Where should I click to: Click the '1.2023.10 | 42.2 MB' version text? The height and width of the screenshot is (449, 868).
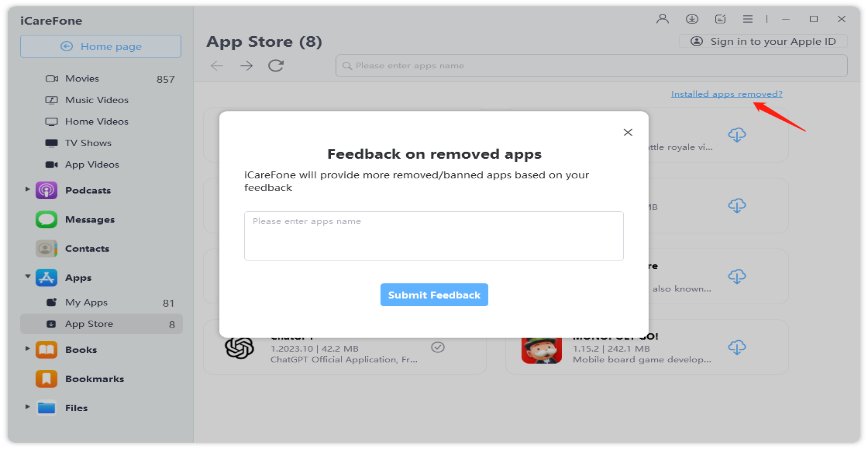(x=314, y=349)
